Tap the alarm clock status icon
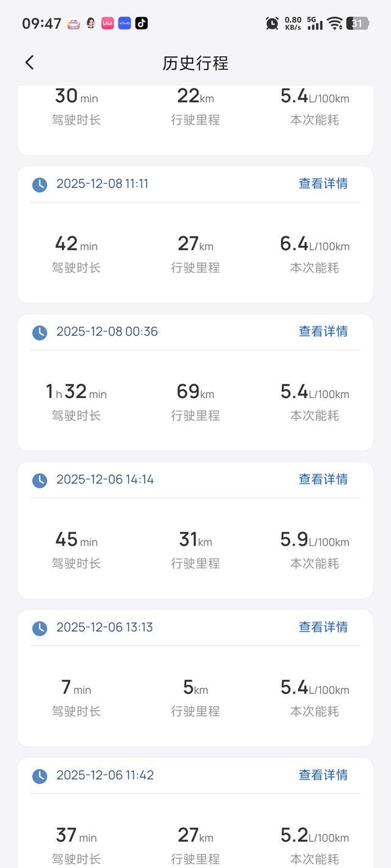 pos(272,23)
